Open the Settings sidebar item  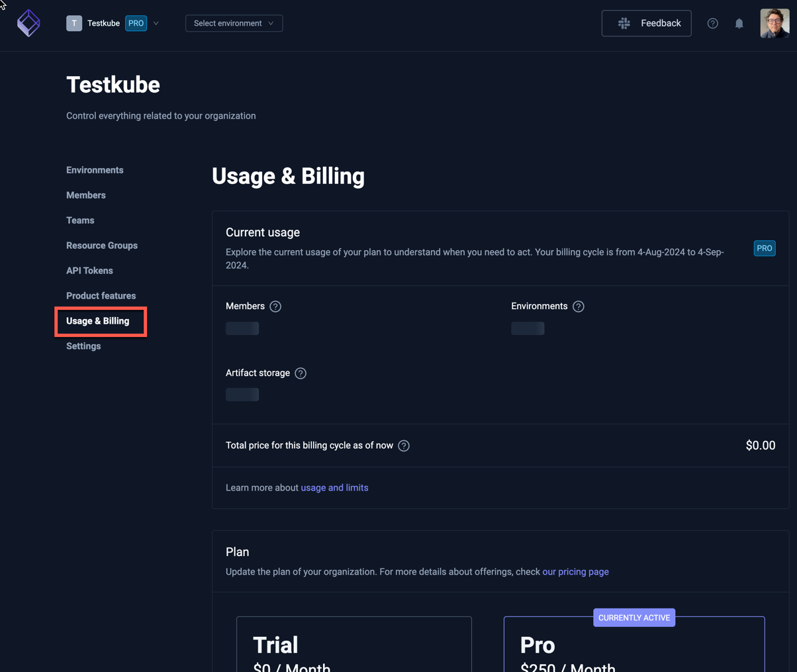[83, 346]
